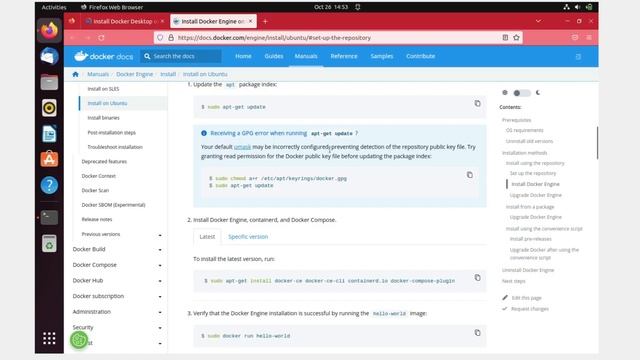The image size is (640, 360).
Task: Expand Previous versions sidebar section
Action: [x=160, y=235]
